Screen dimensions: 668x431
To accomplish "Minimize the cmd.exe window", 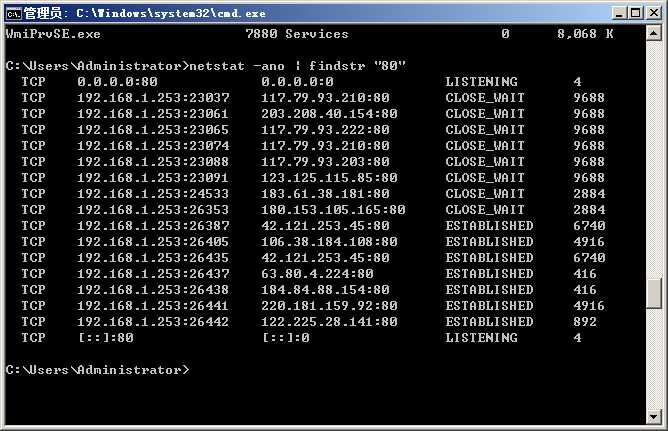I will point(619,13).
